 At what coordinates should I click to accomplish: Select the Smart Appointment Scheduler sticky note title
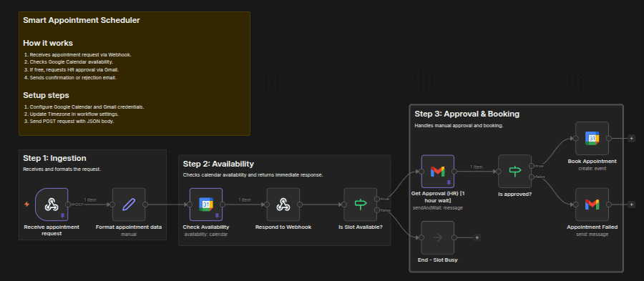[82, 20]
